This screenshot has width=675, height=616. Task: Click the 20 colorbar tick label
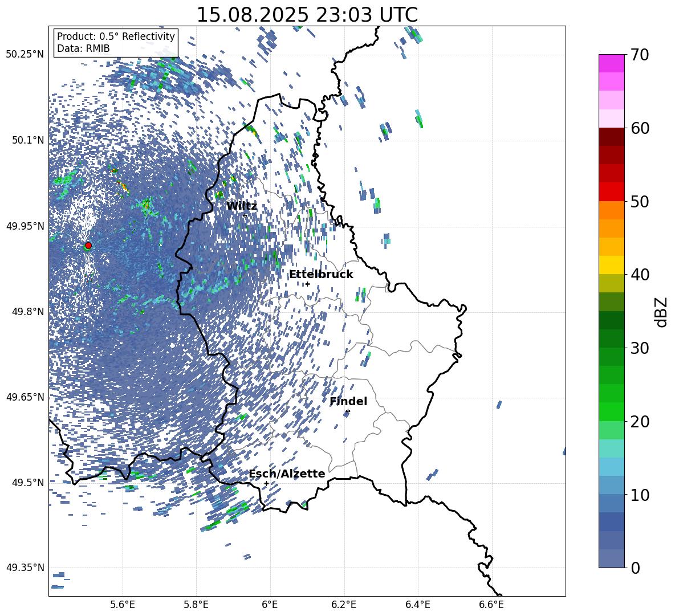[640, 422]
